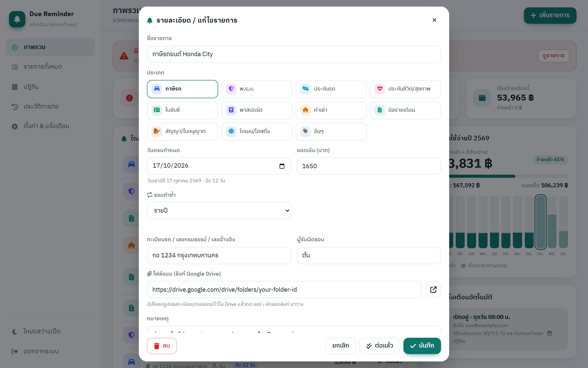Toggle โหมดสว่าง/มืด theme
The height and width of the screenshot is (368, 588).
(50, 331)
